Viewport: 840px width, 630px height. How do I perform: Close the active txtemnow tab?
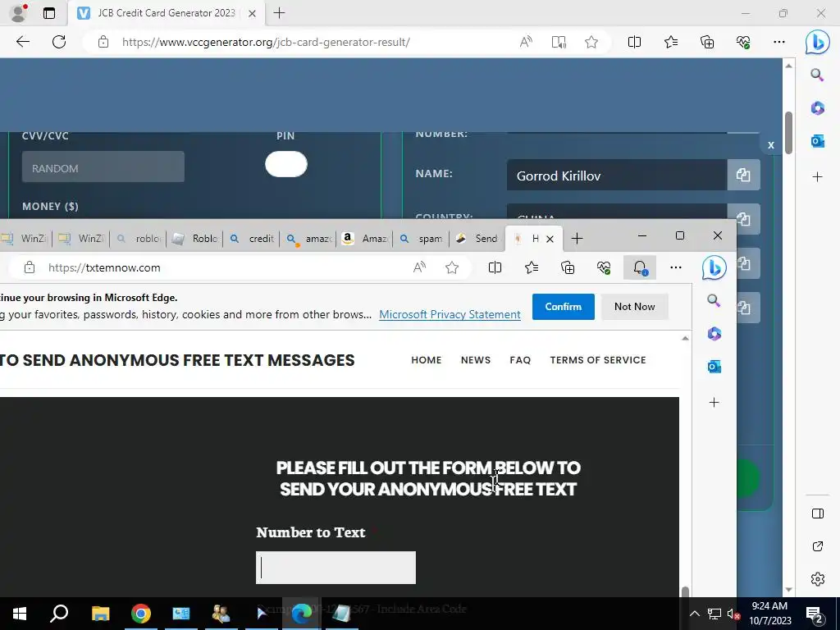coord(550,239)
